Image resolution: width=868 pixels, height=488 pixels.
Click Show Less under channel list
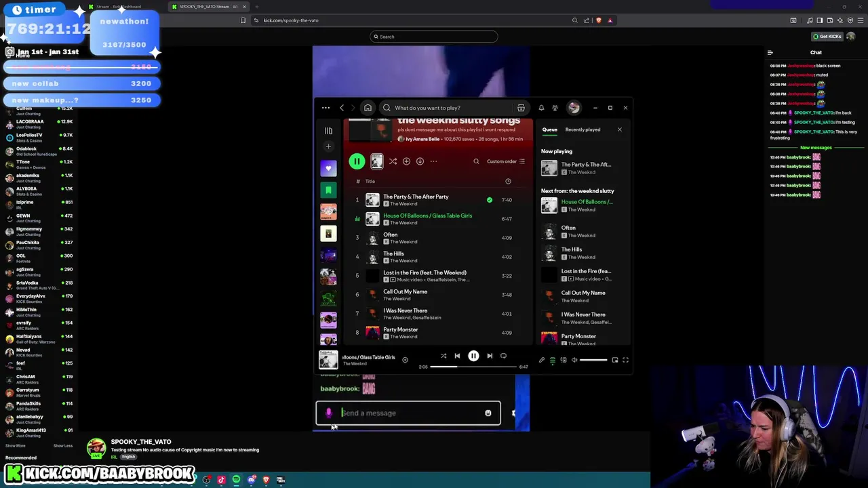63,446
